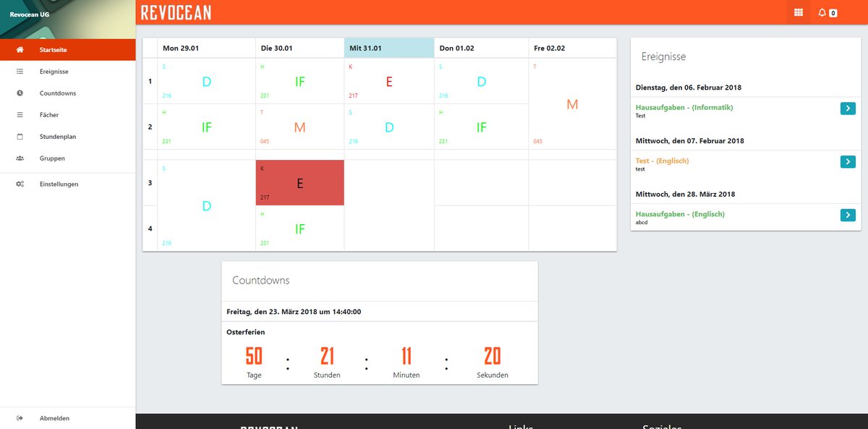Click the 11 Minuten countdown value

click(406, 356)
